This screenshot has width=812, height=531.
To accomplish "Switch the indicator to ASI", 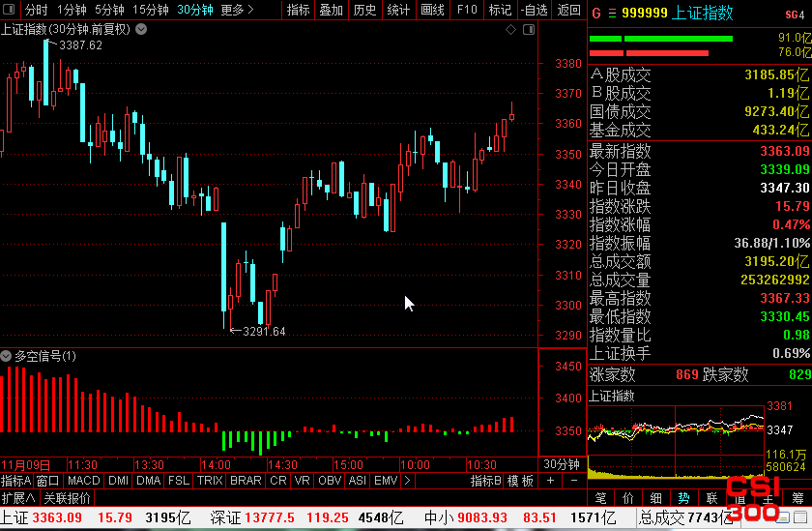I will coord(358,481).
